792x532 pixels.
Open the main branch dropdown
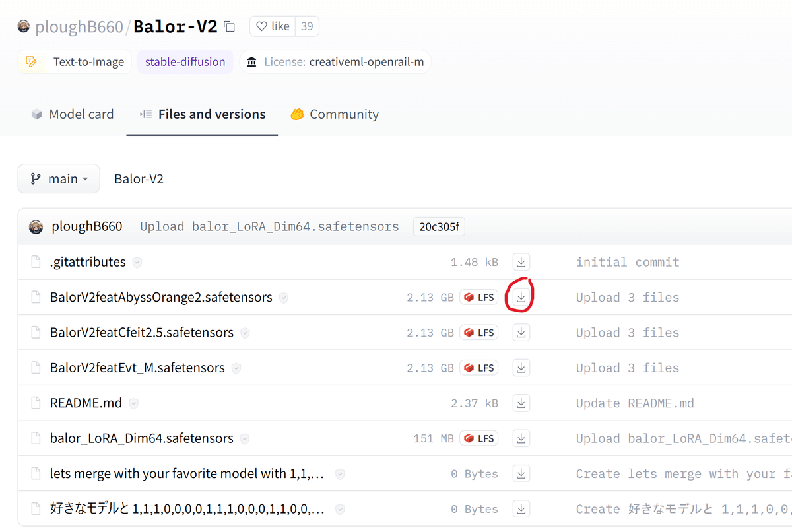tap(59, 179)
